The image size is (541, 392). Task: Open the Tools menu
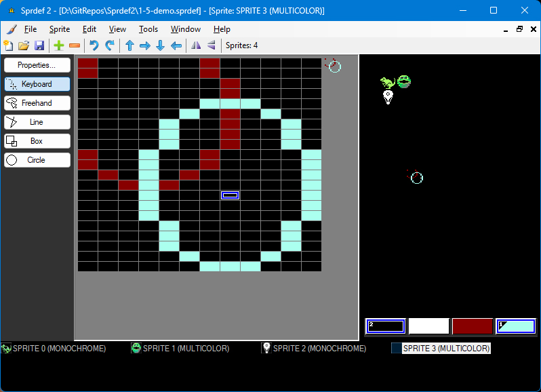click(148, 29)
